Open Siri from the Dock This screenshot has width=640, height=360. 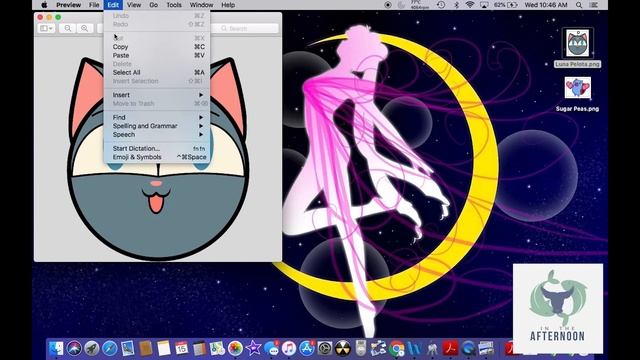click(x=74, y=348)
